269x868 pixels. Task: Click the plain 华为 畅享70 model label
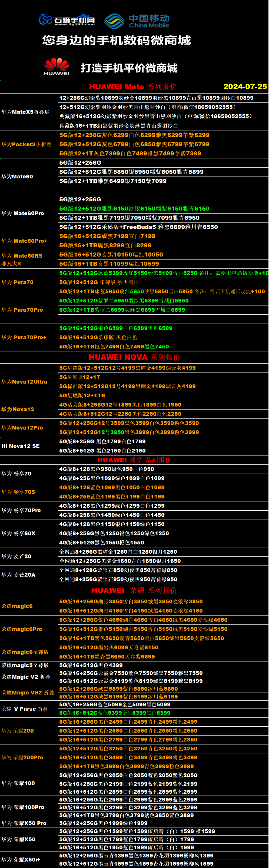click(16, 474)
